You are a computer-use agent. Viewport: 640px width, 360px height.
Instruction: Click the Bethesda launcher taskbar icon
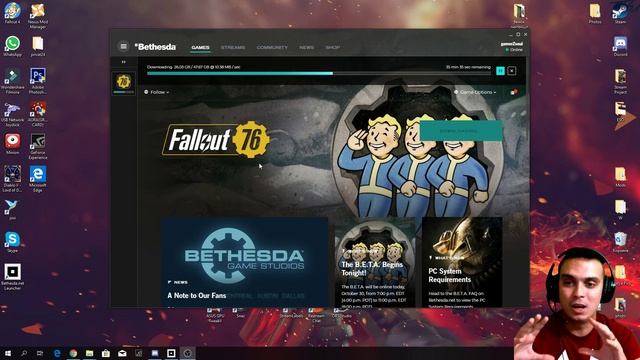pos(171,353)
